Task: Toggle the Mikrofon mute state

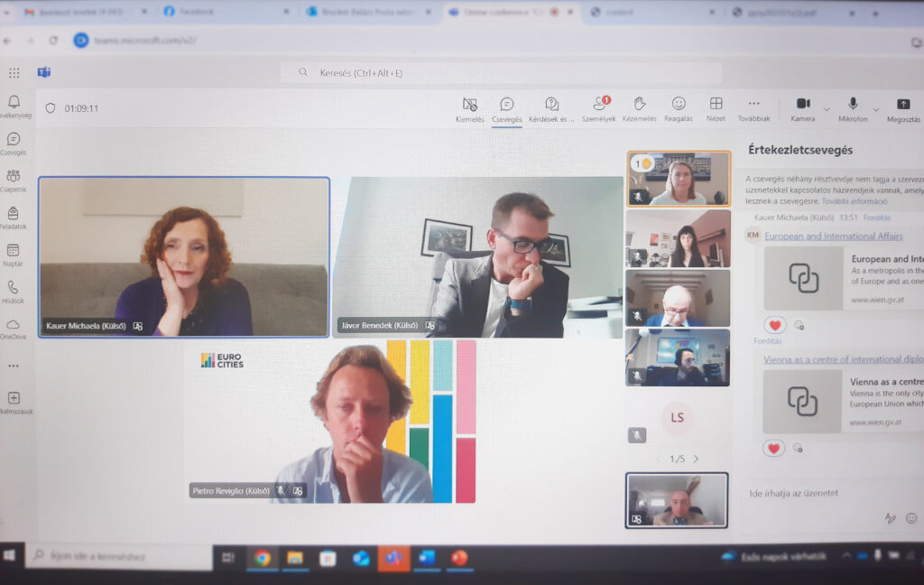Action: tap(852, 105)
